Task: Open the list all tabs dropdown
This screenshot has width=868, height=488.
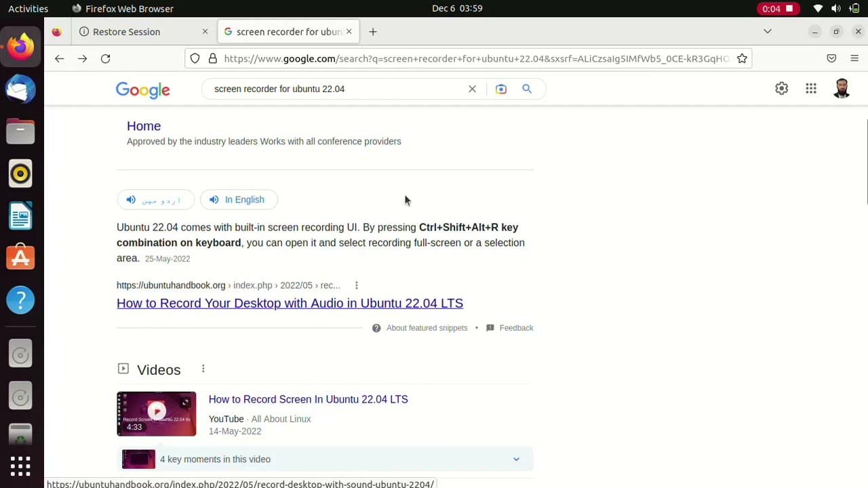Action: click(x=768, y=32)
